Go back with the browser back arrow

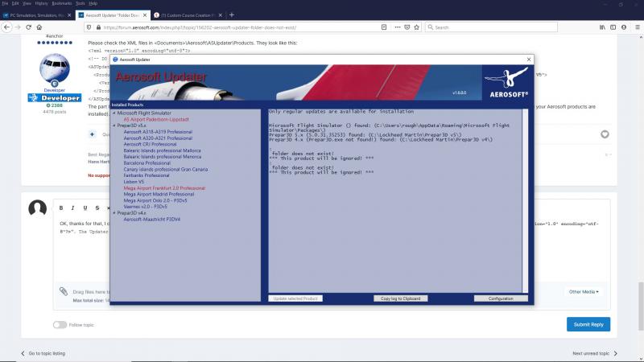click(x=7, y=27)
